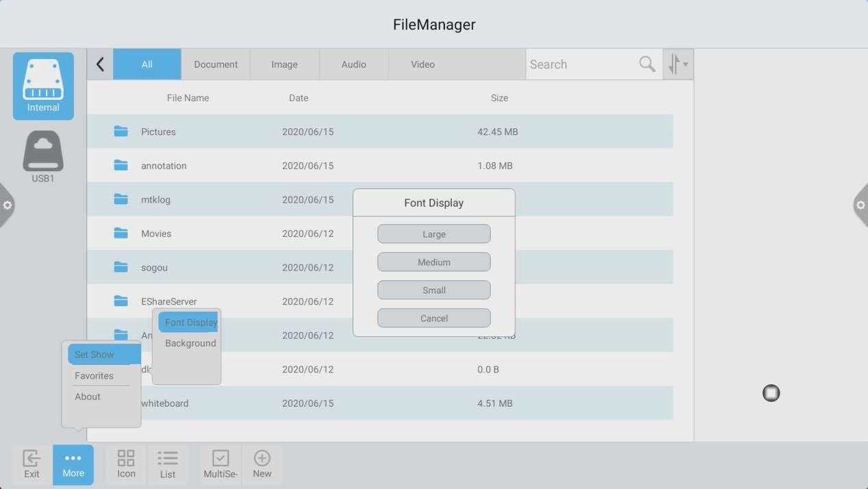The width and height of the screenshot is (868, 489).
Task: Click the search magnifier icon
Action: coord(647,64)
